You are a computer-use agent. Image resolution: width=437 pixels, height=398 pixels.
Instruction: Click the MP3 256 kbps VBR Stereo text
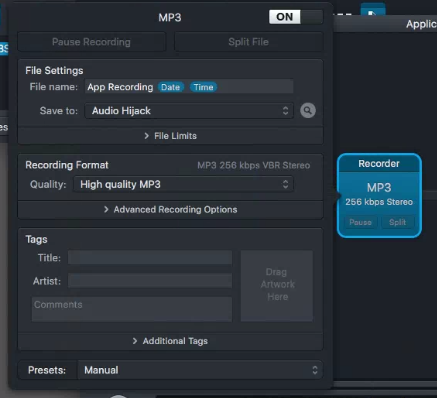254,165
